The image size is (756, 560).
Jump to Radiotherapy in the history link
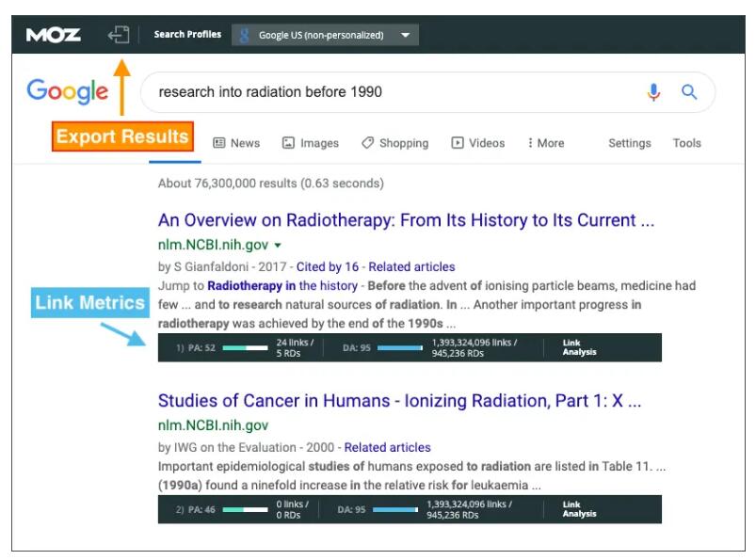[282, 286]
